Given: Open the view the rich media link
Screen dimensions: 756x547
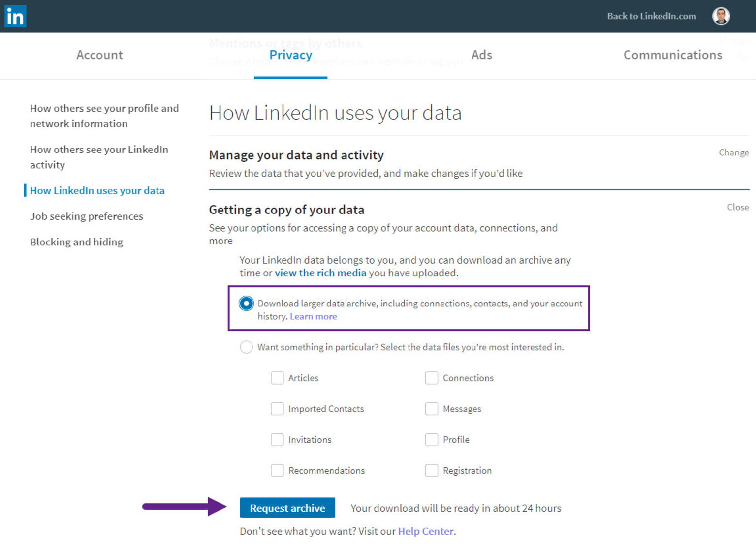Looking at the screenshot, I should (x=320, y=273).
